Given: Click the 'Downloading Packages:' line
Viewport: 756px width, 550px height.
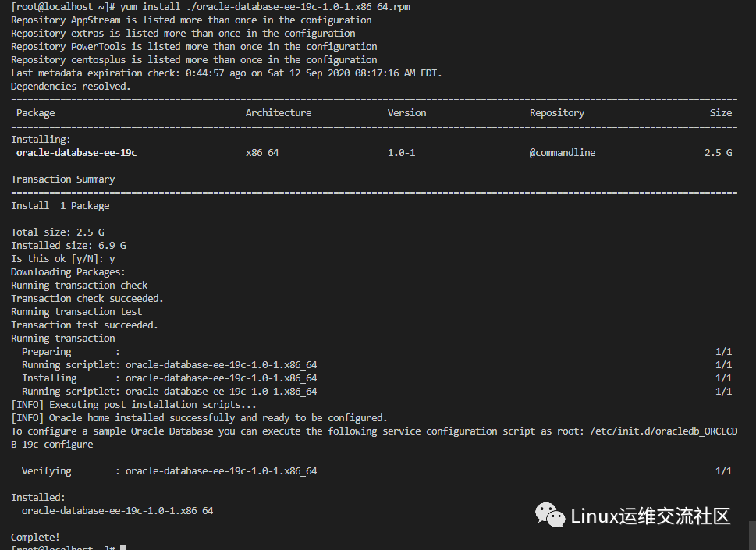Looking at the screenshot, I should 68,271.
